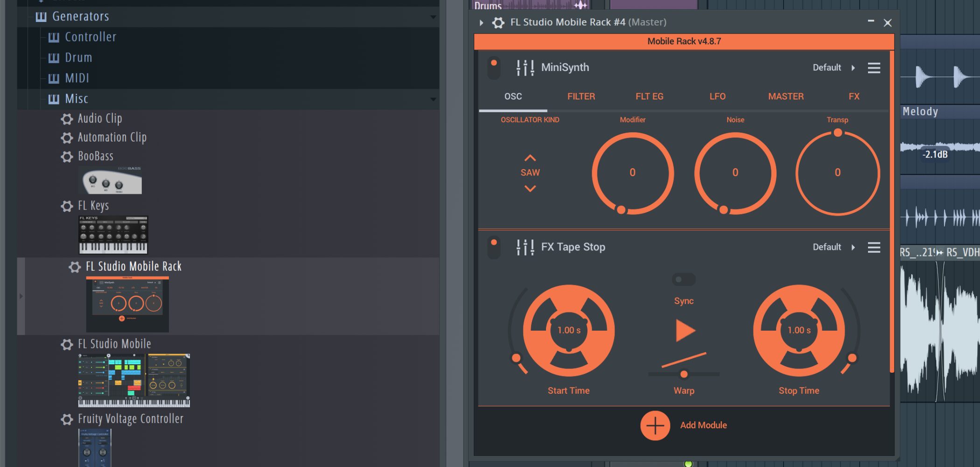This screenshot has width=980, height=467.
Task: Trigger the tape stop play arrow
Action: [x=685, y=331]
